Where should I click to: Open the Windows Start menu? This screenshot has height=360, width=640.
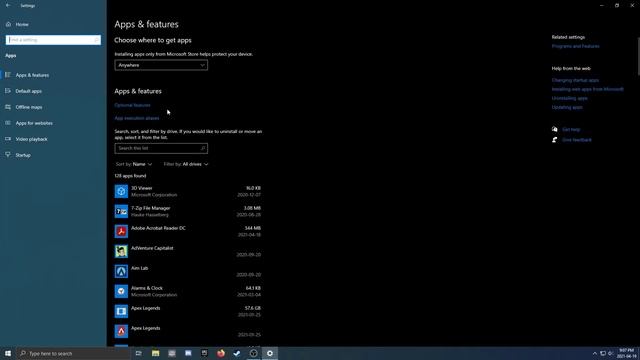pos(8,353)
